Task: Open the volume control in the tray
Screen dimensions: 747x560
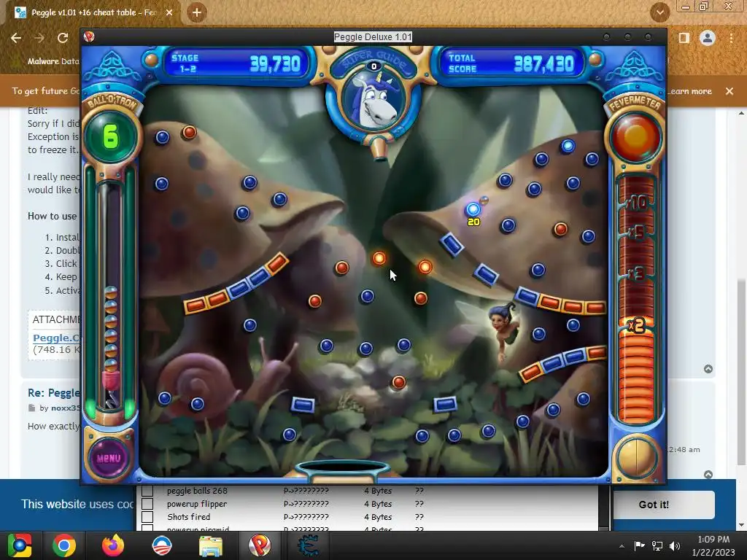Action: coord(675,546)
